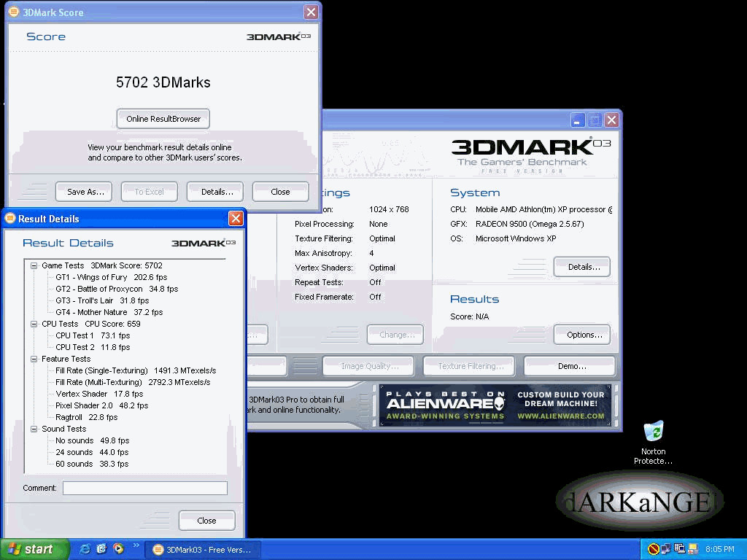This screenshot has width=747, height=560.
Task: Click the Demo... button
Action: pyautogui.click(x=570, y=366)
